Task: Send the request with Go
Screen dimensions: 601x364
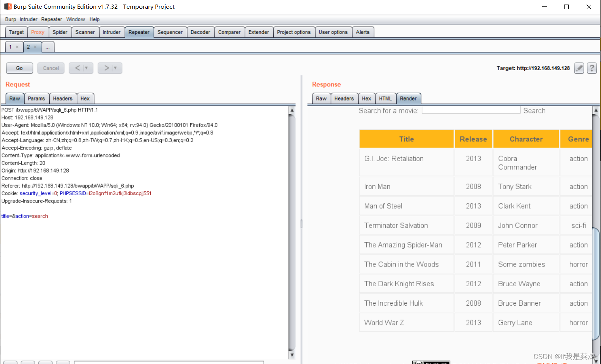Action: tap(19, 68)
